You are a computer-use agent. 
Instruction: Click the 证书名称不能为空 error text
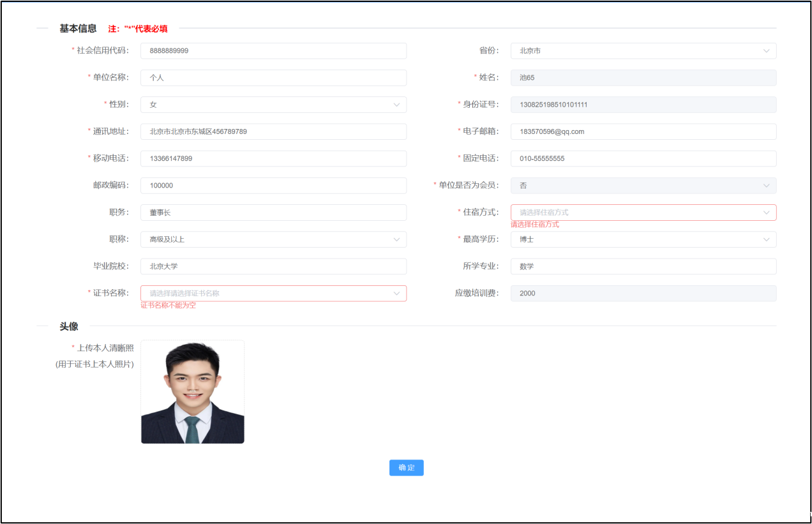167,305
